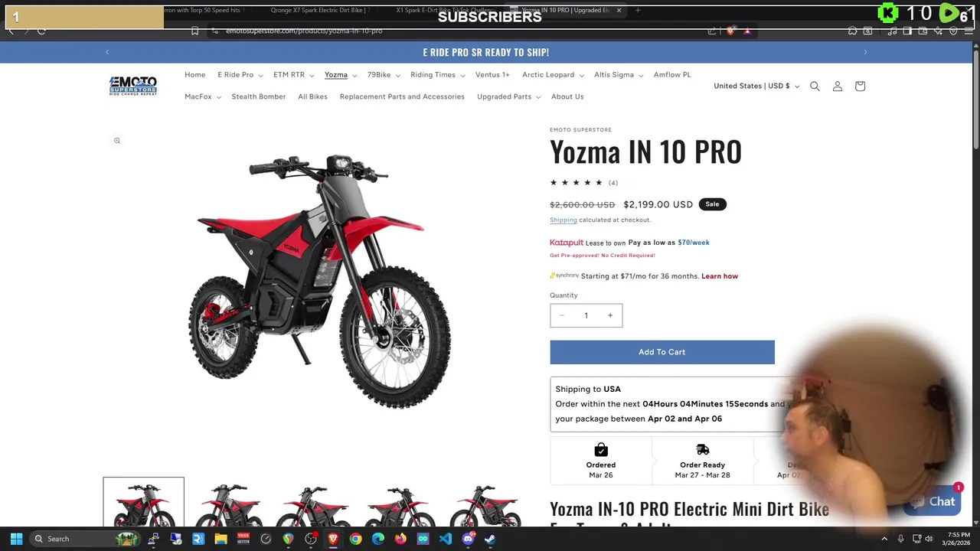
Task: Open the Shipping policy link
Action: click(563, 220)
